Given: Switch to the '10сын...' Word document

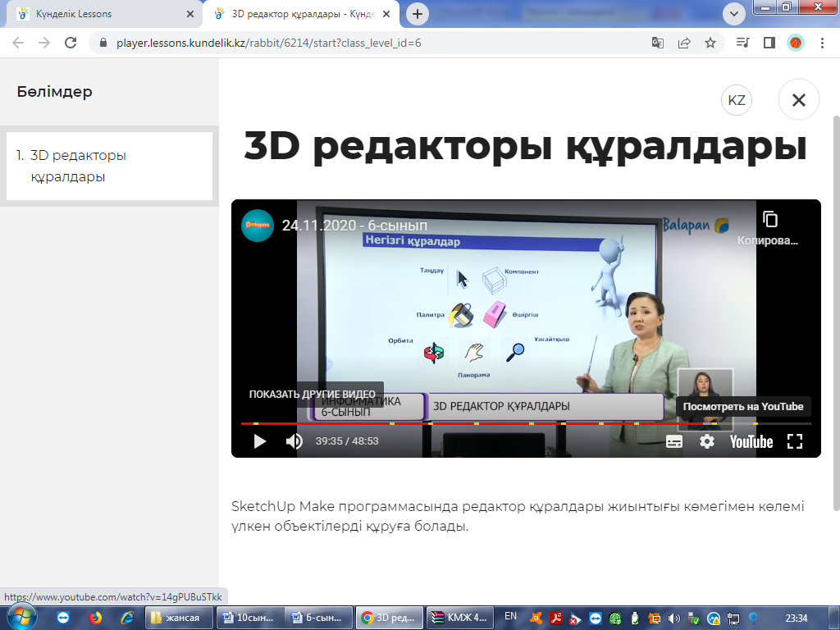Looking at the screenshot, I should click(249, 618).
